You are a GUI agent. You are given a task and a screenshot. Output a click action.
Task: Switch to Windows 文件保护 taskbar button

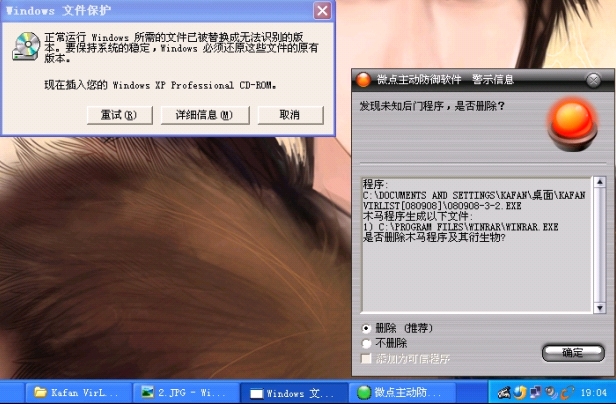click(293, 392)
